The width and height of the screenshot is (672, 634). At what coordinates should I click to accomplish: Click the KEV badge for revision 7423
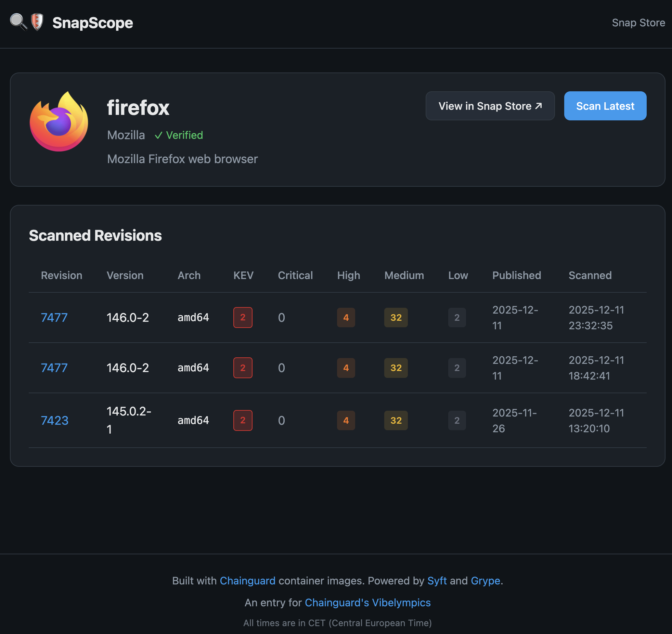tap(243, 421)
